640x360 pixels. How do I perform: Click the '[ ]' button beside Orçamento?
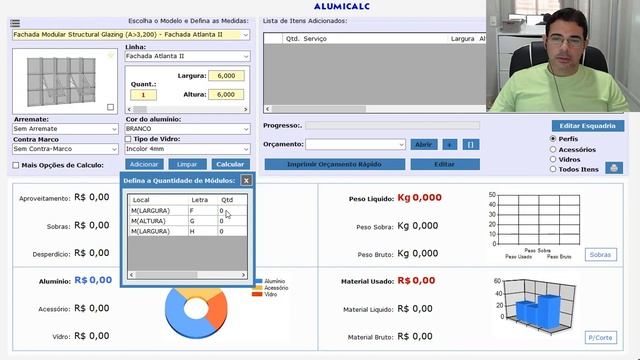tap(471, 144)
